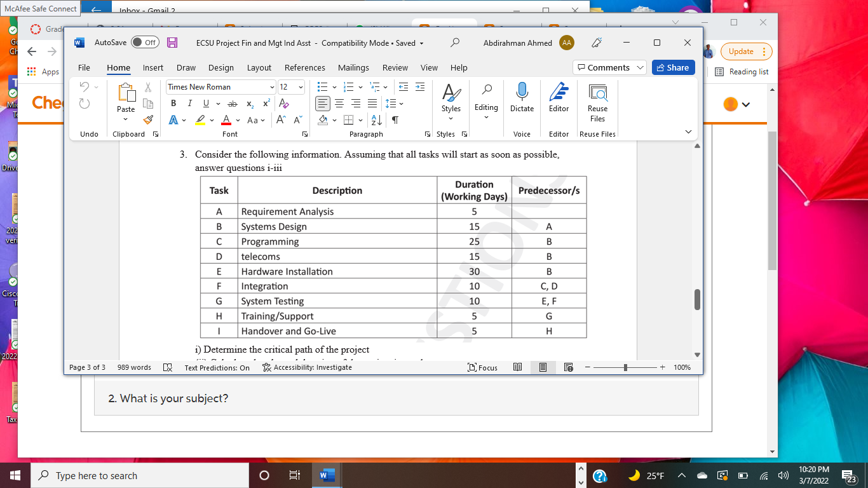
Task: Click the Word icon in the taskbar
Action: (327, 475)
